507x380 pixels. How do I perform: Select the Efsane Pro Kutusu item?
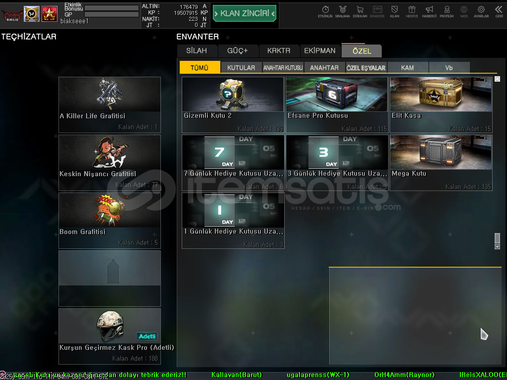tap(337, 105)
